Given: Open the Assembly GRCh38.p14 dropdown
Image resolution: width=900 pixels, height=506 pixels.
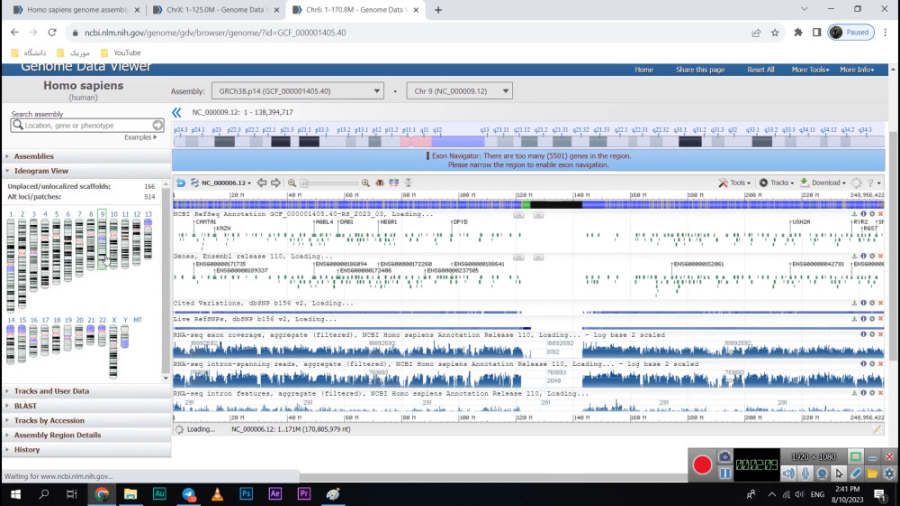Looking at the screenshot, I should coord(297,91).
